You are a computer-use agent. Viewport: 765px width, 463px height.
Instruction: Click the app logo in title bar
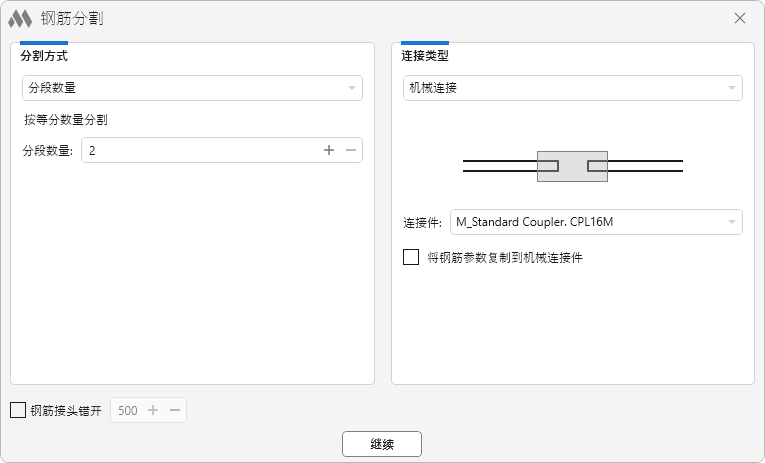click(20, 18)
